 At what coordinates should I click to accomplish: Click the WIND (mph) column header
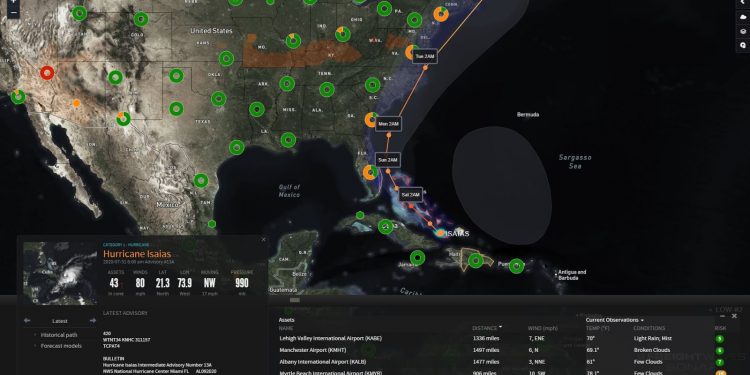(543, 328)
